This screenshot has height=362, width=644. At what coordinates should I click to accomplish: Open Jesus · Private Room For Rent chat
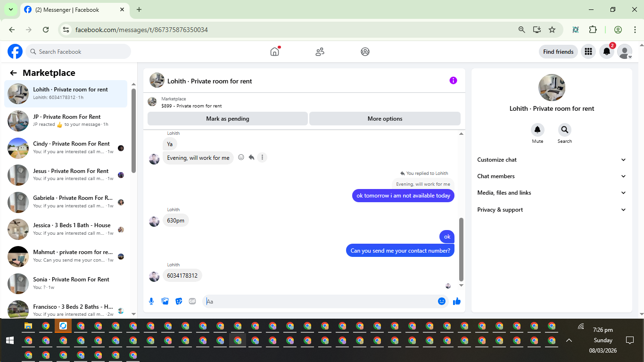click(x=66, y=175)
